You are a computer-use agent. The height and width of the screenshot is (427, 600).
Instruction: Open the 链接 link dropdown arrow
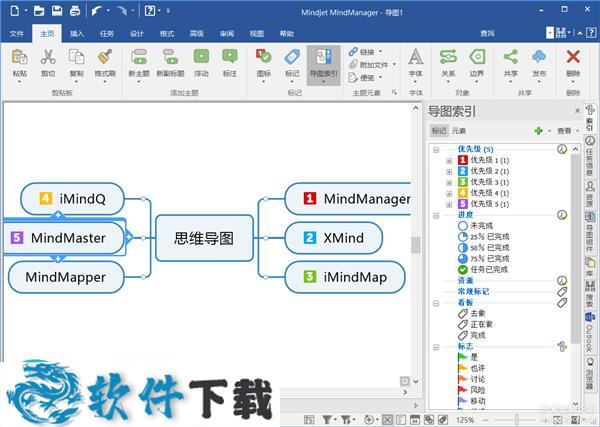coord(380,51)
